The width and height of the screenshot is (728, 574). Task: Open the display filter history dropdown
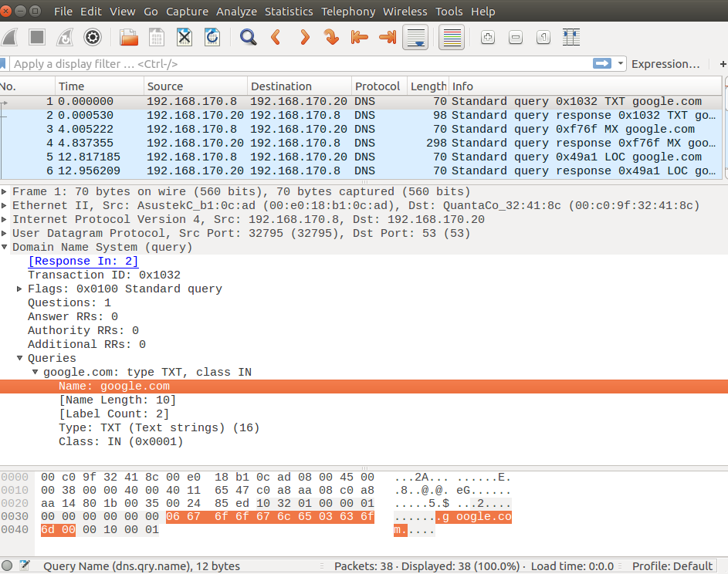pyautogui.click(x=621, y=64)
